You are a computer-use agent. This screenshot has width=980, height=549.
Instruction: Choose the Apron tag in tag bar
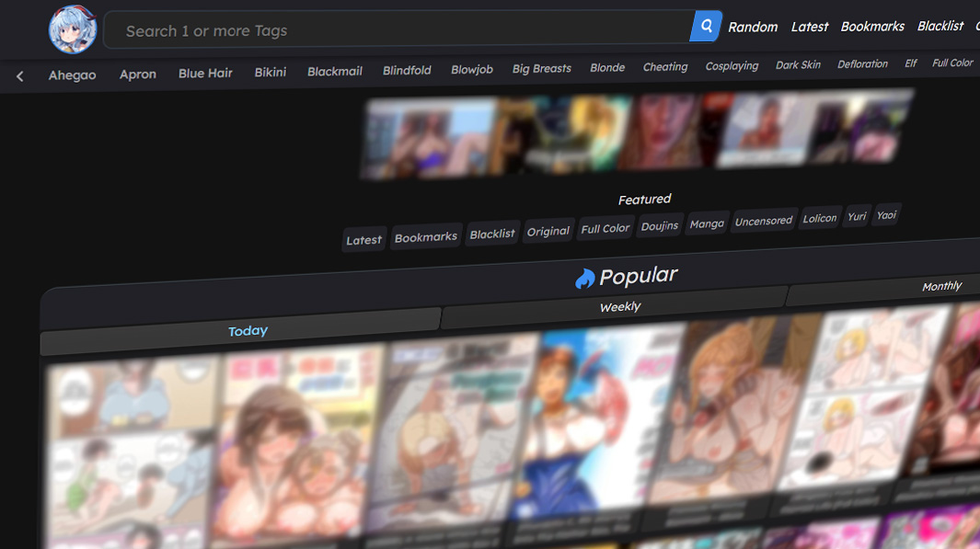(138, 74)
